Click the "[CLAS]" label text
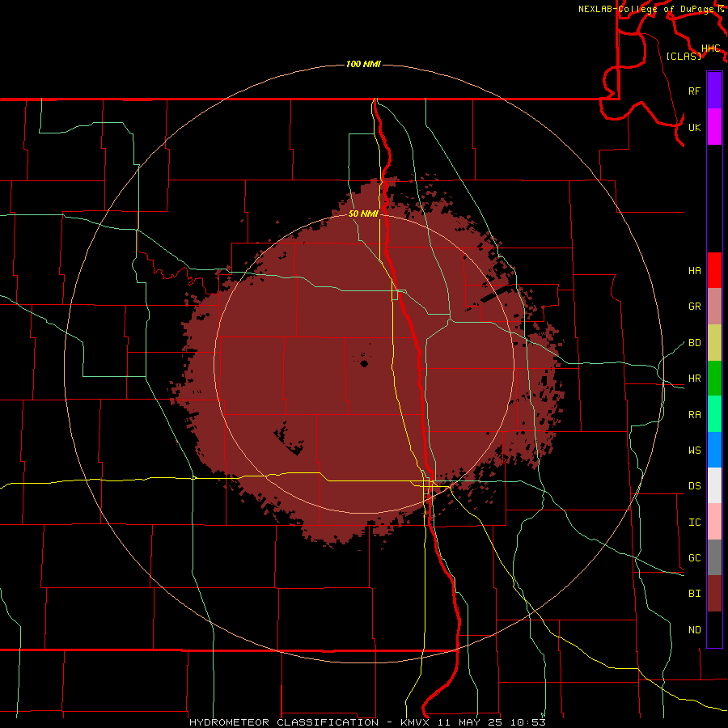Screen dimensions: 728x728 684,56
